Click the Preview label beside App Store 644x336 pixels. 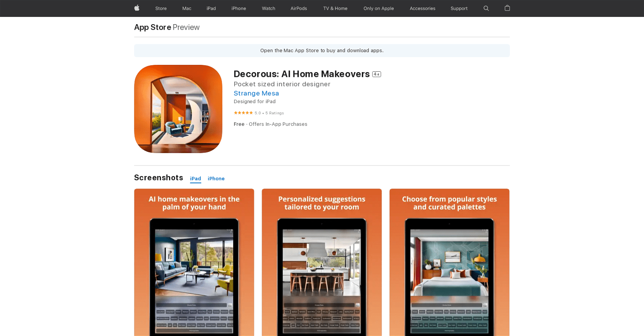[x=186, y=27]
